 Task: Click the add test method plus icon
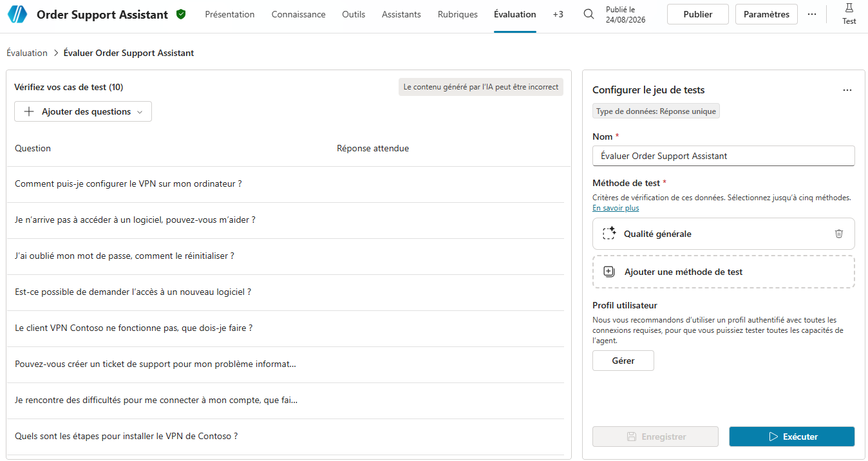[609, 272]
